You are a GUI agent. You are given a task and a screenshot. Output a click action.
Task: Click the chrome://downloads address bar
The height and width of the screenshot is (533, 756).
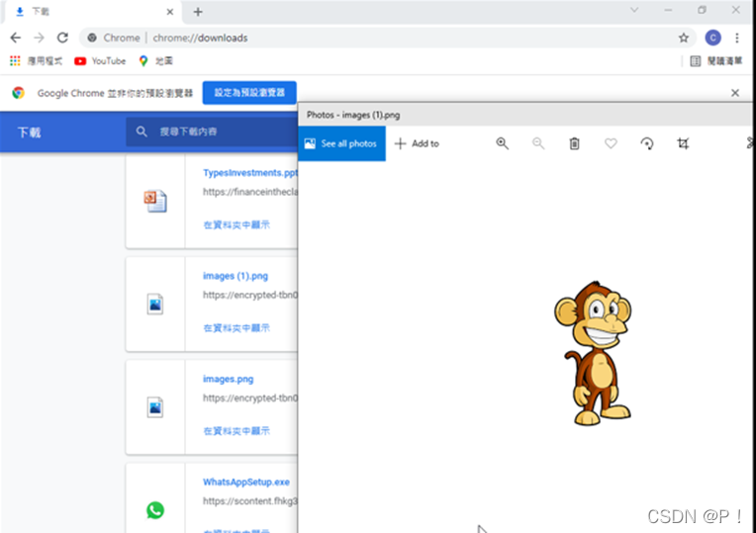386,38
